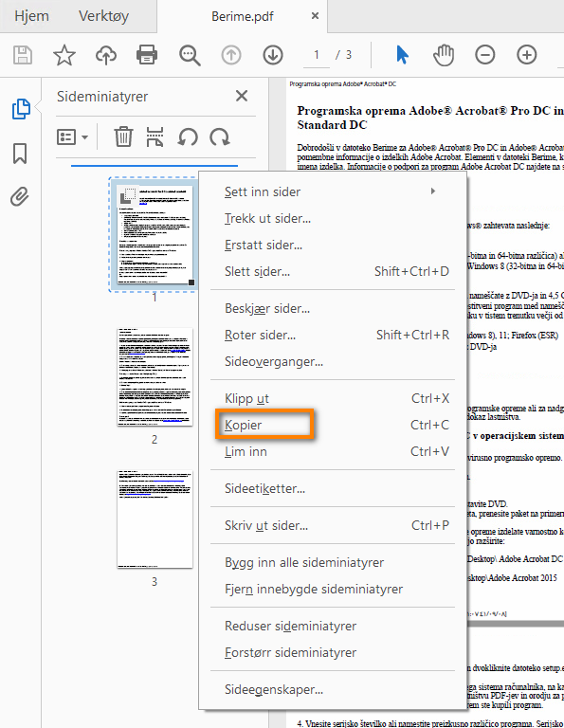Choose Erstatt sider from menu
Screen dimensions: 564x728
[x=333, y=245]
